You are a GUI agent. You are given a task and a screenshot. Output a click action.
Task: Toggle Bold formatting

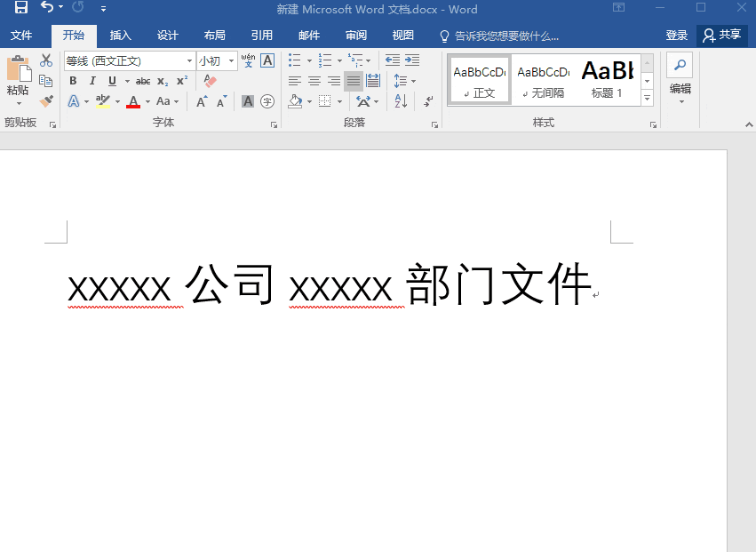73,81
